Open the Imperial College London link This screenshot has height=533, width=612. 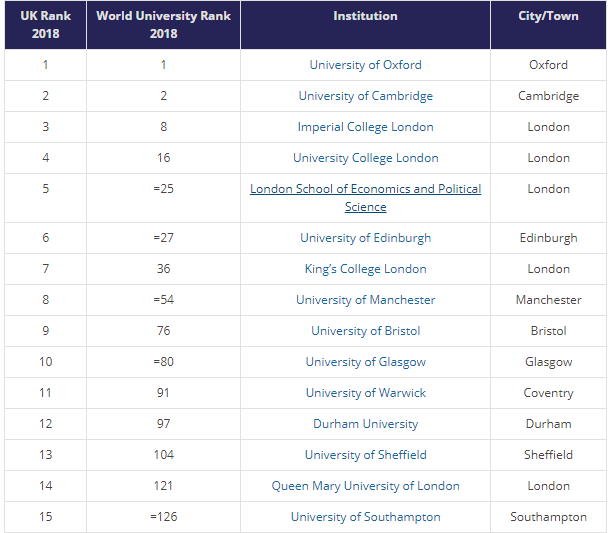(x=365, y=127)
